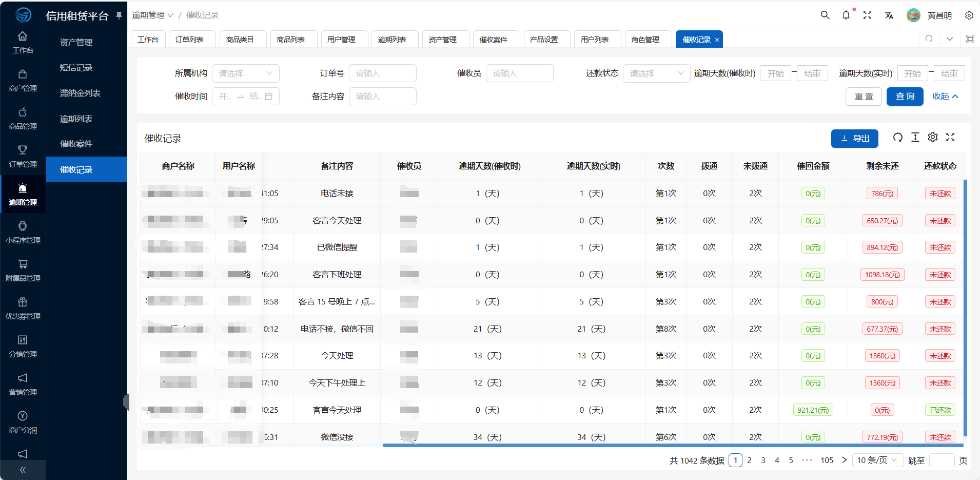
Task: Expand the 逾期管理 breadcrumb dropdown
Action: [x=152, y=15]
